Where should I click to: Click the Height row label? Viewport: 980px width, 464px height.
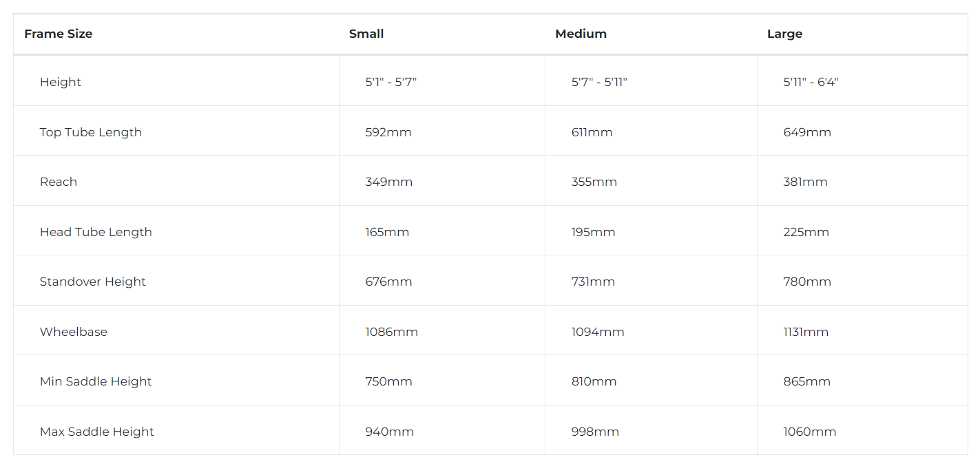pos(61,82)
